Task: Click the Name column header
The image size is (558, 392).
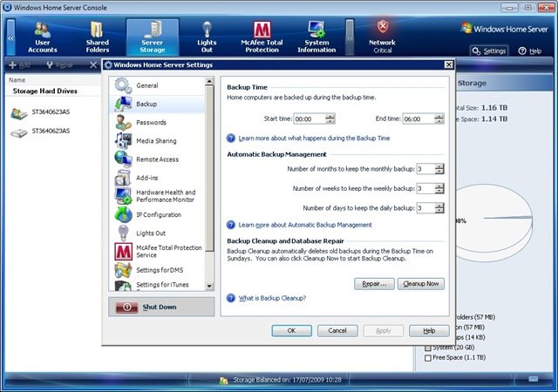Action: click(17, 80)
